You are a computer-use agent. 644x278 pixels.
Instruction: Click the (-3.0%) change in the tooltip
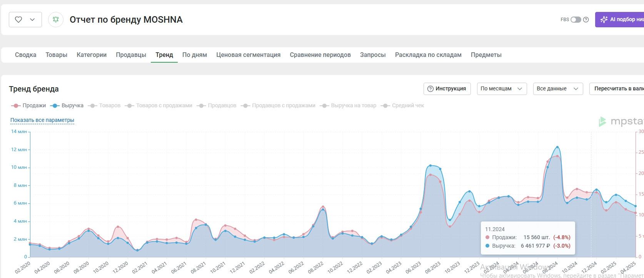(562, 246)
